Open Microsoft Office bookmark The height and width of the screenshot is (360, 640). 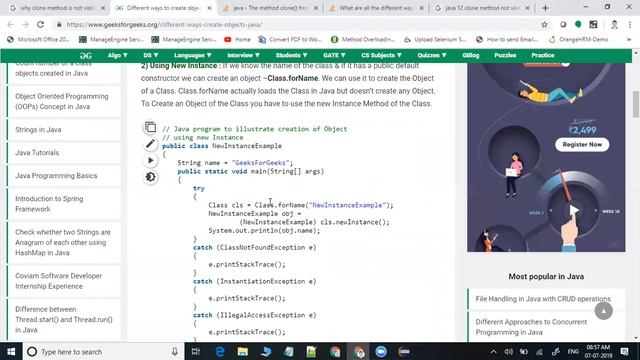[38, 40]
